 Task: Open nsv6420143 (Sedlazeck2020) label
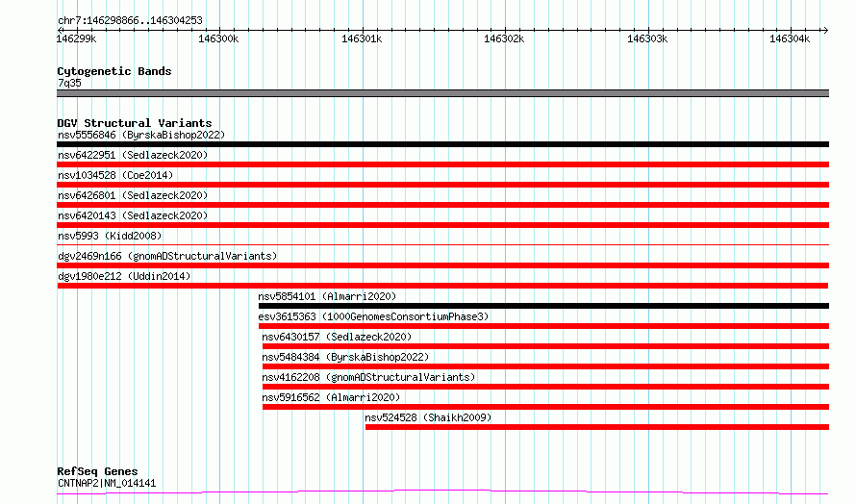tap(133, 215)
